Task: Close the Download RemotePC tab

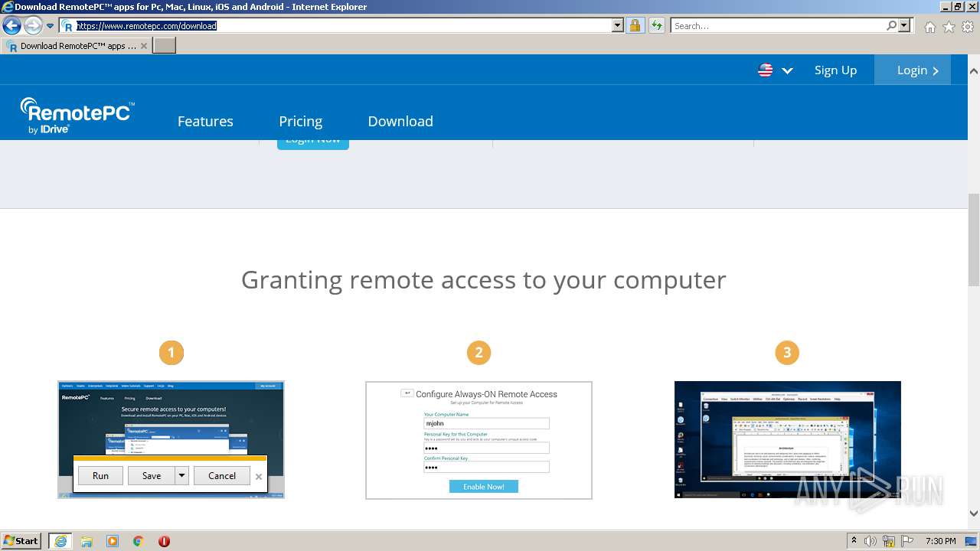Action: (144, 46)
